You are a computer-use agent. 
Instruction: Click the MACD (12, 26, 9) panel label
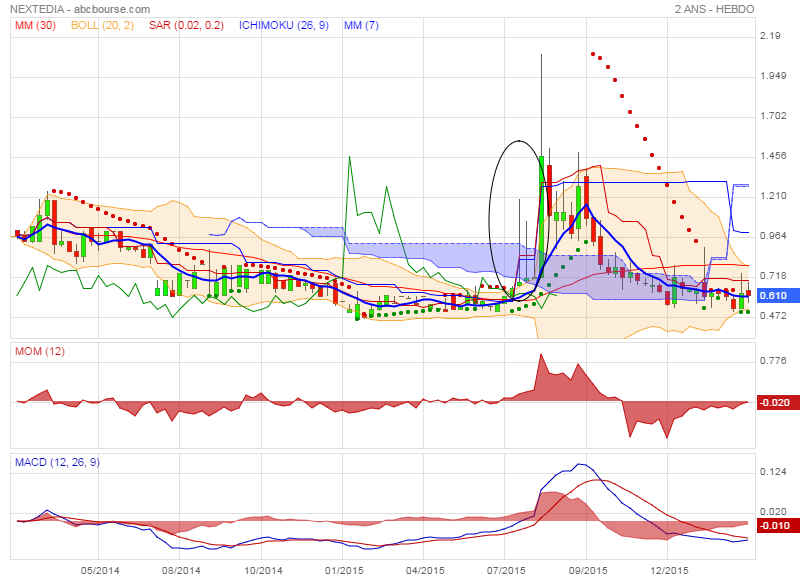coord(57,462)
